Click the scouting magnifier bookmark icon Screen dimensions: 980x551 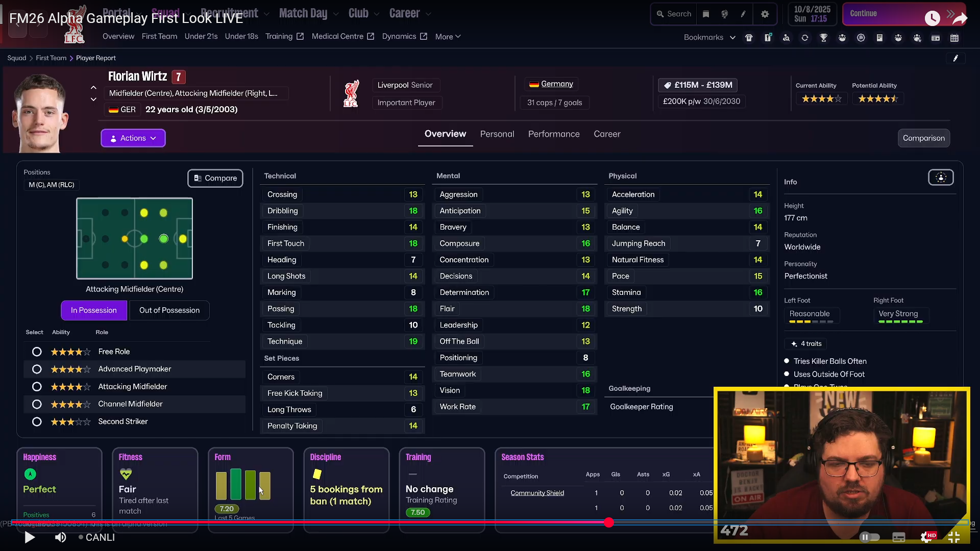pyautogui.click(x=786, y=38)
